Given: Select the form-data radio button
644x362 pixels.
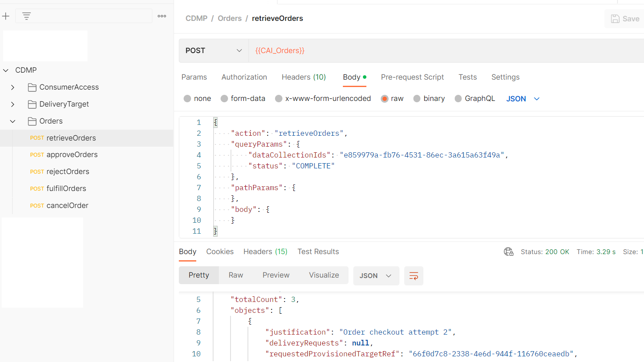Looking at the screenshot, I should pos(224,99).
